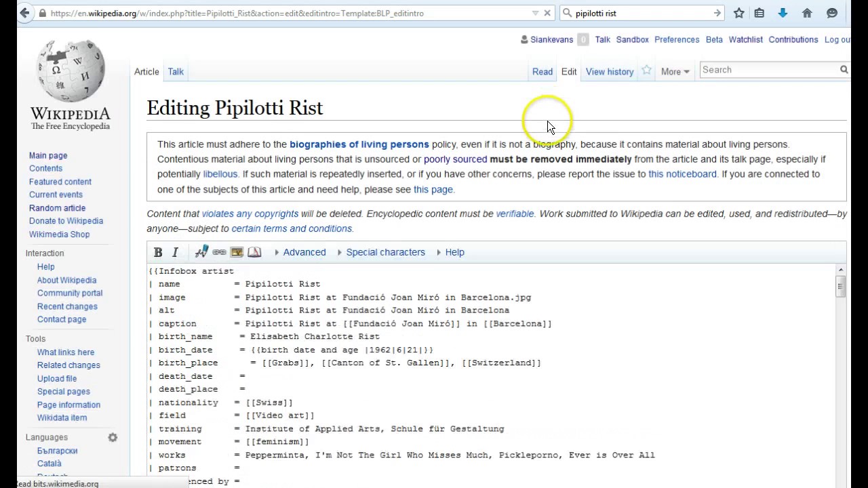
Task: Switch to the Talk page tab
Action: coord(176,71)
